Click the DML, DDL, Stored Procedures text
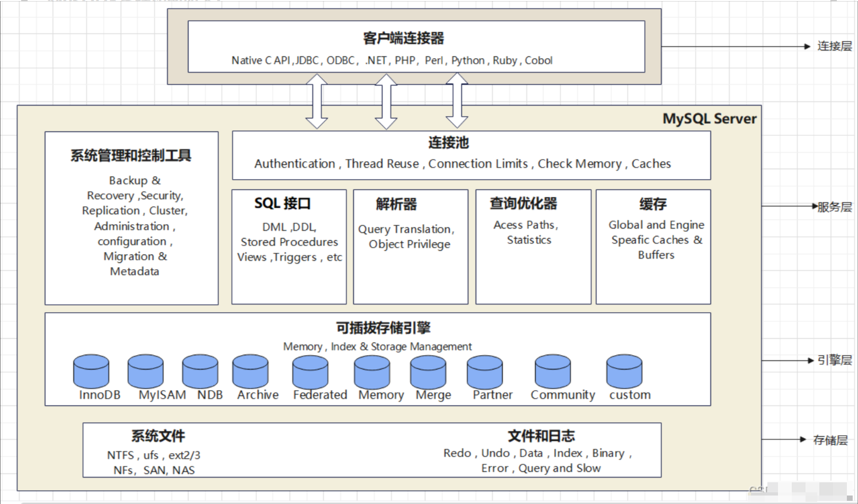 (289, 242)
